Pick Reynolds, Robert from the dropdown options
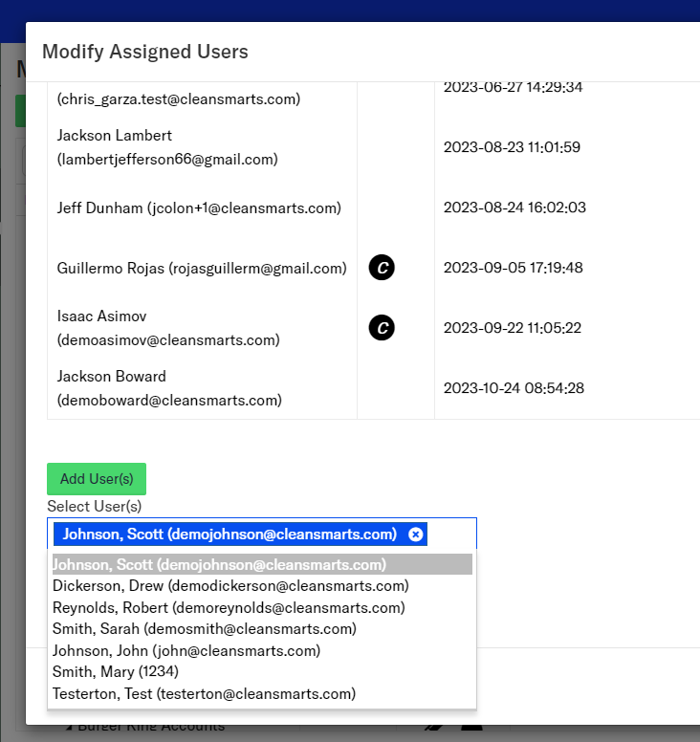The width and height of the screenshot is (700, 742). point(229,608)
